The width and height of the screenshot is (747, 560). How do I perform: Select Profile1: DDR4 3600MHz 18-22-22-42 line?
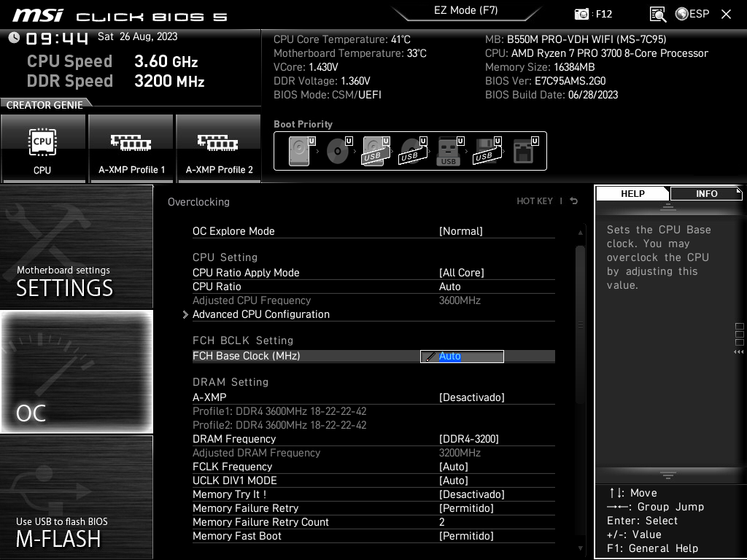click(279, 411)
